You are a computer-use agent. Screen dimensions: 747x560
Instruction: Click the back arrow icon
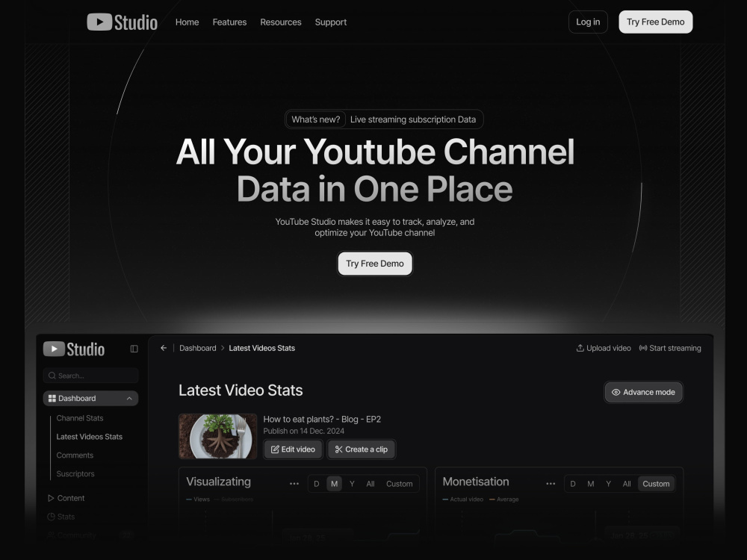[x=164, y=348]
